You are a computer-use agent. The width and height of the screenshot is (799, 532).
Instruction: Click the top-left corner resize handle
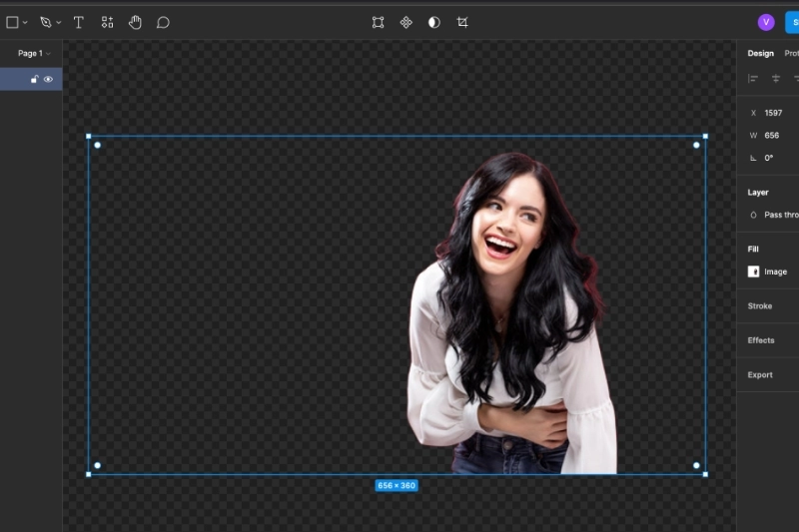click(89, 137)
